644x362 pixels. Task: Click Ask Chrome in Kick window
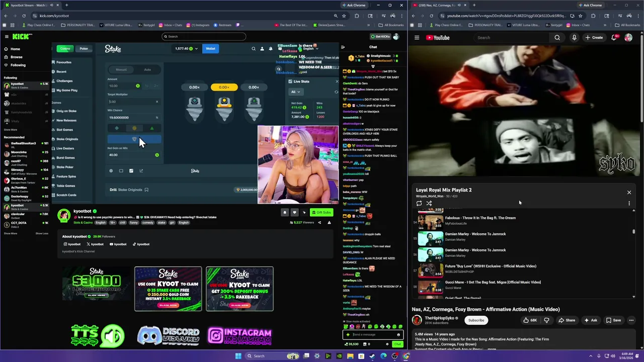pos(353,5)
